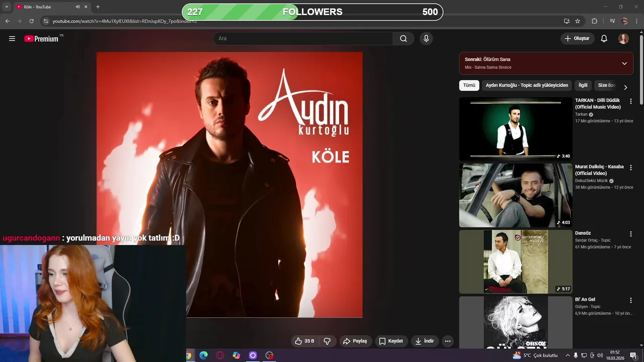Expand the Sonraki: Ölürüm Sana playlist panel
The width and height of the screenshot is (644, 362).
pos(624,63)
